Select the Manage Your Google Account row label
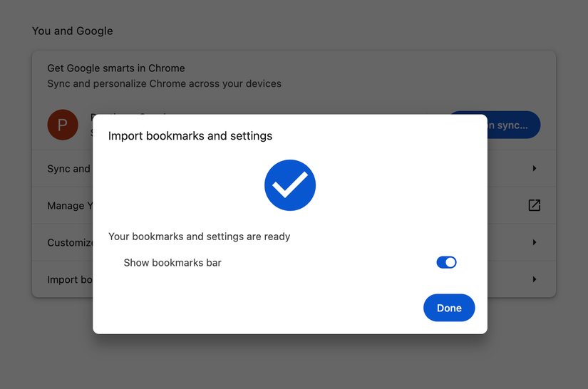This screenshot has width=588, height=389. click(70, 206)
